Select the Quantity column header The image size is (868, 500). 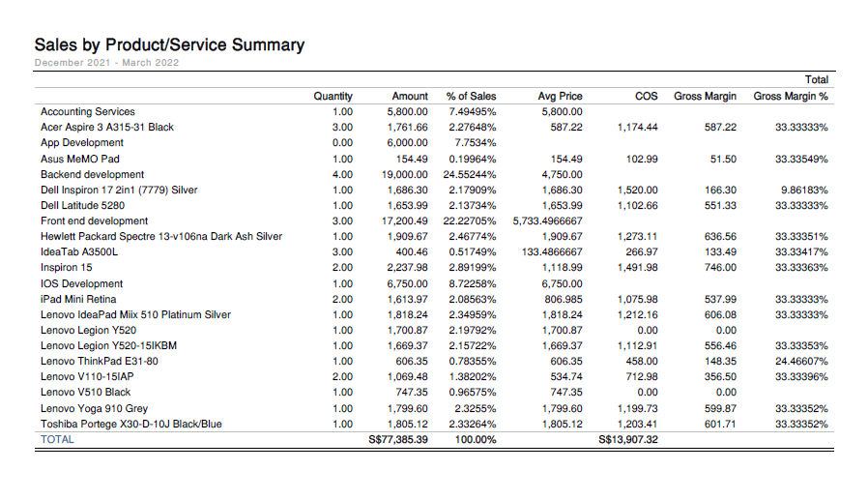coord(333,96)
